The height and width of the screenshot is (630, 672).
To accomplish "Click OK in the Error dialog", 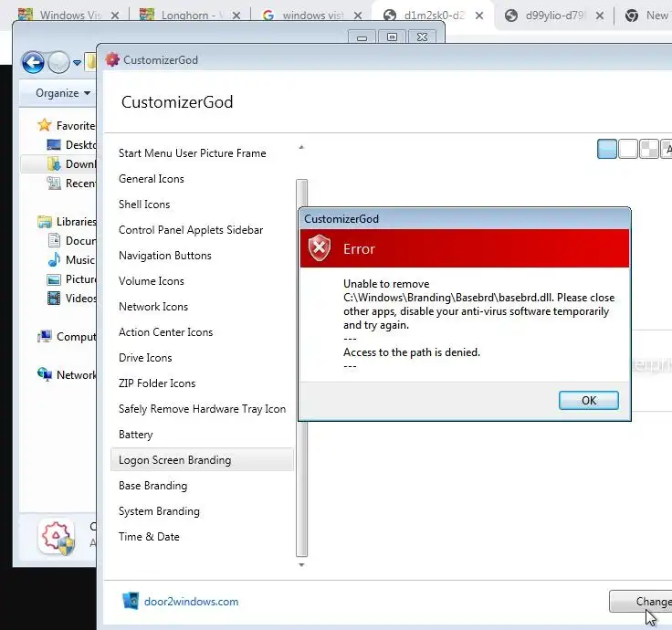I will click(x=588, y=400).
